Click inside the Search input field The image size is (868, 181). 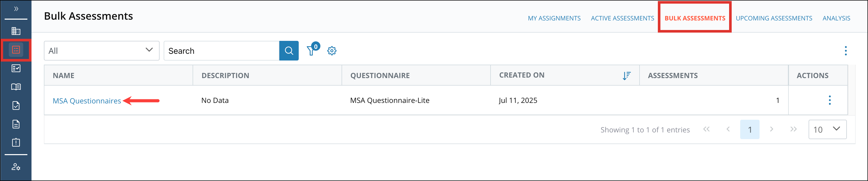[219, 51]
